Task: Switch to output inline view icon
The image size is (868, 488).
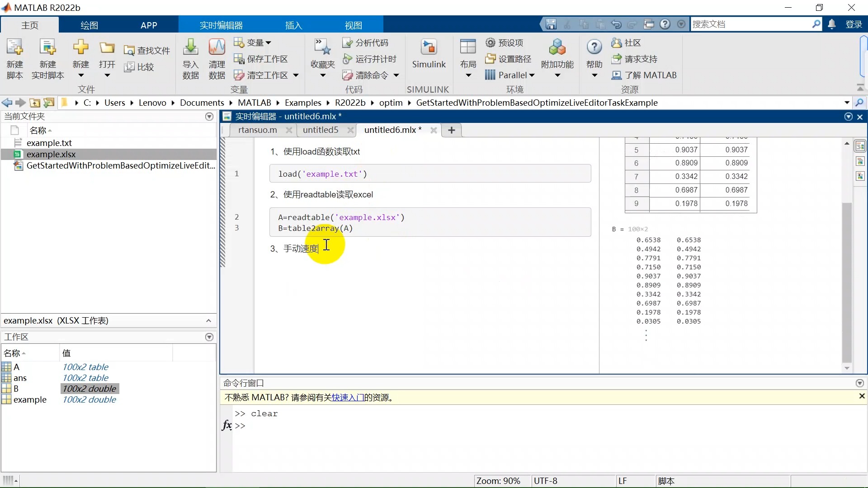Action: pyautogui.click(x=860, y=161)
